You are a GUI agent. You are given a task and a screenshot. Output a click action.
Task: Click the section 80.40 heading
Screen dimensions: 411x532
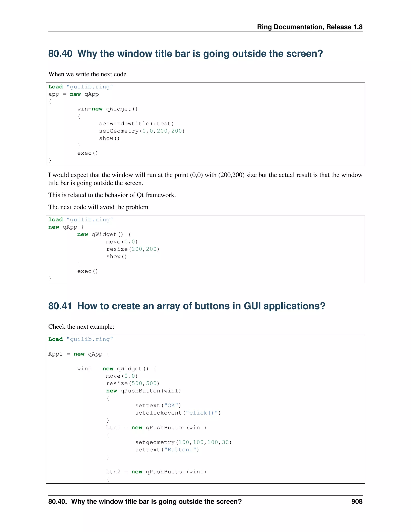tap(185, 54)
